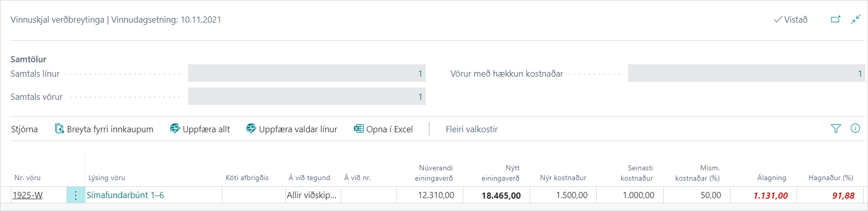Click Símafundarbúnt 1–6 description
This screenshot has width=868, height=211.
[125, 195]
